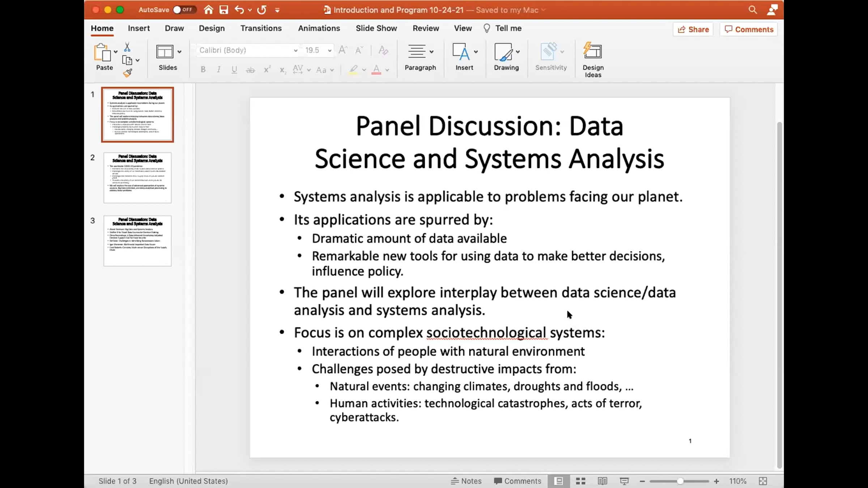Open the Transitions tab
Image resolution: width=868 pixels, height=488 pixels.
[x=261, y=28]
